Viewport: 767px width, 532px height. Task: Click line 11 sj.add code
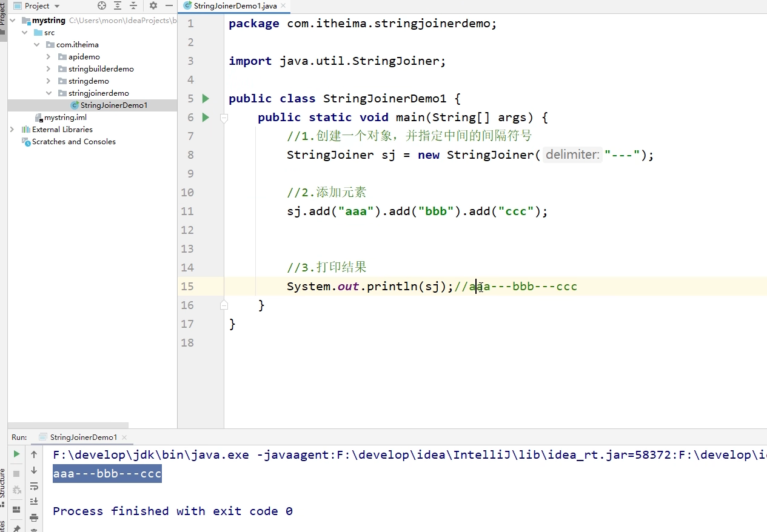point(417,211)
